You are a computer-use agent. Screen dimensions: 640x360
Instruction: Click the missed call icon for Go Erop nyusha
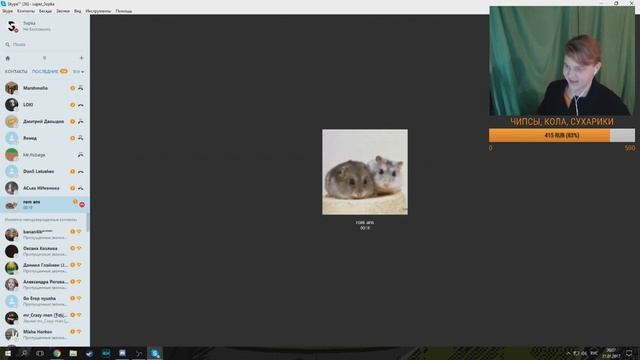(79, 298)
